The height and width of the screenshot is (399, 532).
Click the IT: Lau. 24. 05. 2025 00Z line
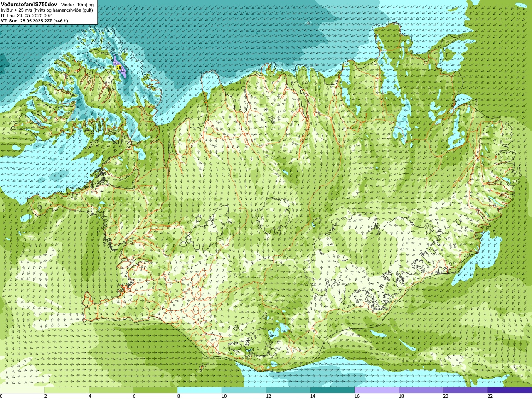(26, 15)
